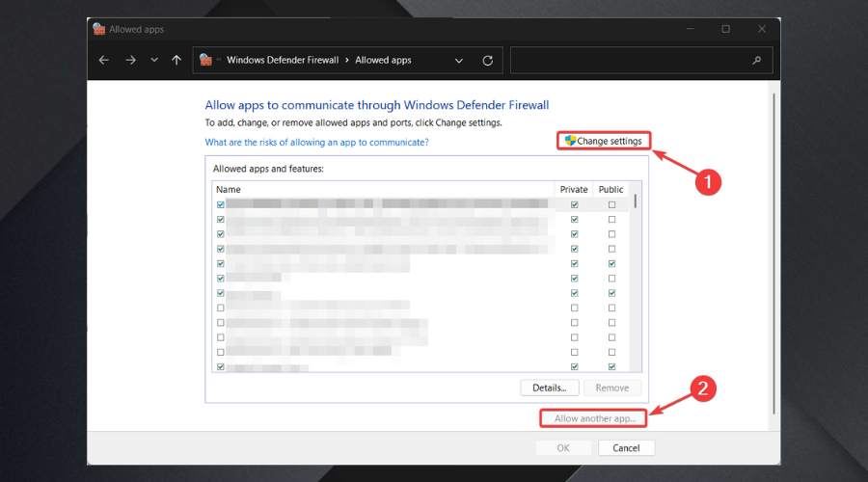Dismiss the dialog with Cancel
This screenshot has width=868, height=482.
tap(626, 447)
